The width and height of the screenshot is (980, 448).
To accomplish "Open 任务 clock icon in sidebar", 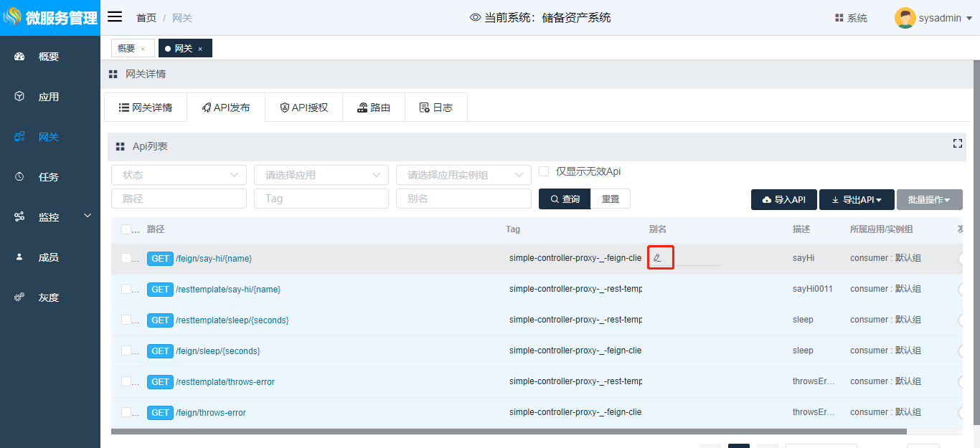I will click(19, 177).
